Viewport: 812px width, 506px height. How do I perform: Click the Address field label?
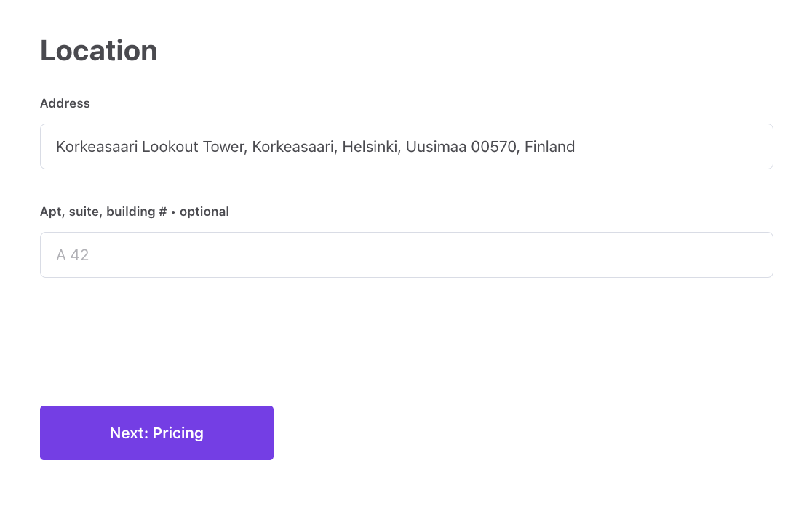[x=65, y=103]
